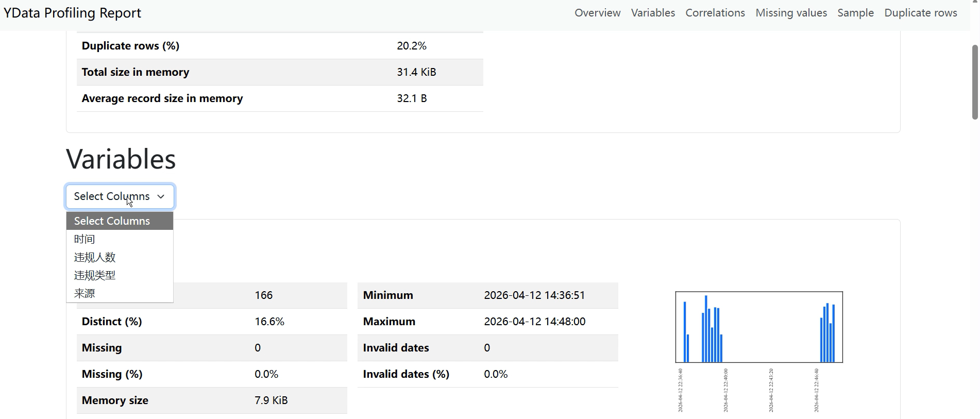Open the Sample section link
980x419 pixels.
[855, 13]
